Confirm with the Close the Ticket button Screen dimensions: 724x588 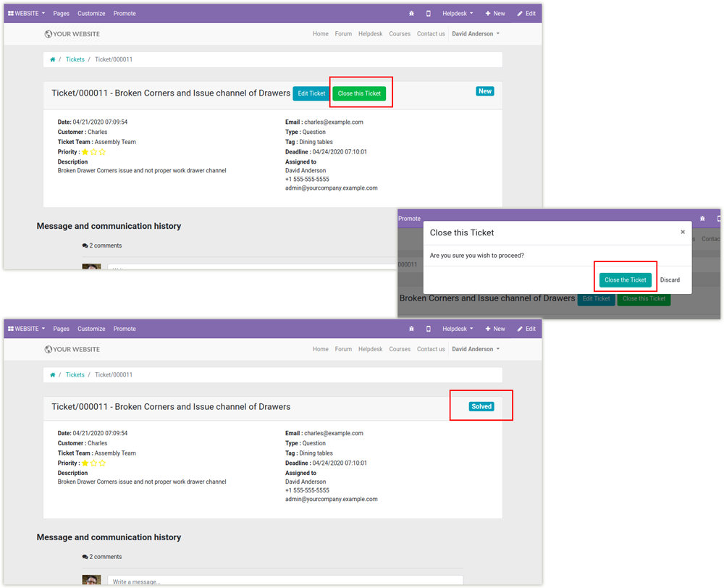point(625,280)
